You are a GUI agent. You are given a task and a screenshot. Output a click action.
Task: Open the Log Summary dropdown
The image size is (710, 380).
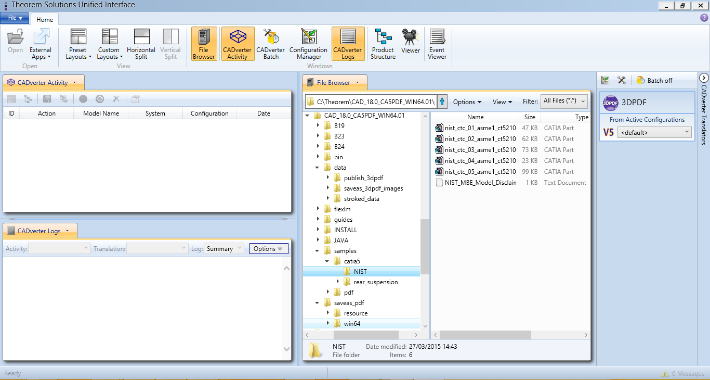224,248
